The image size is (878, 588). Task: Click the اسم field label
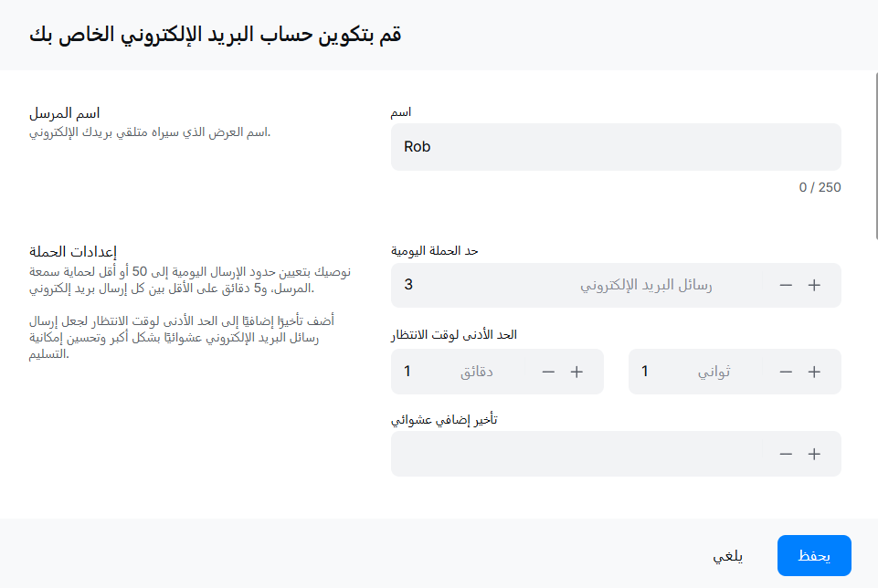click(x=400, y=111)
